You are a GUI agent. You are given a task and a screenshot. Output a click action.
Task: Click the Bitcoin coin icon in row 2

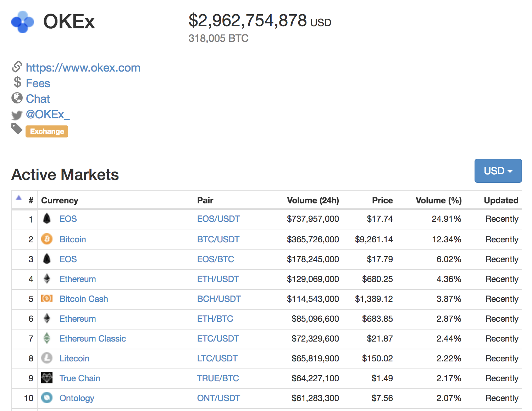[x=47, y=239]
